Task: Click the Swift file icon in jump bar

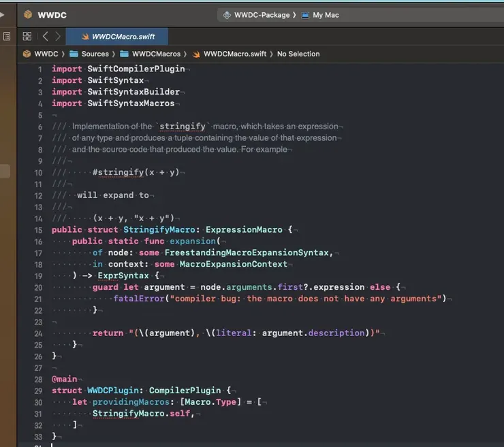Action: pos(197,54)
